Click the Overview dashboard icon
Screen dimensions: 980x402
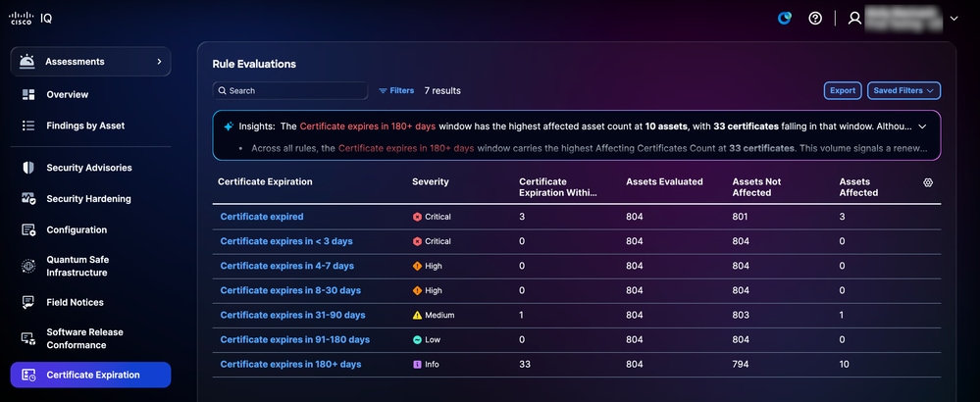(28, 95)
